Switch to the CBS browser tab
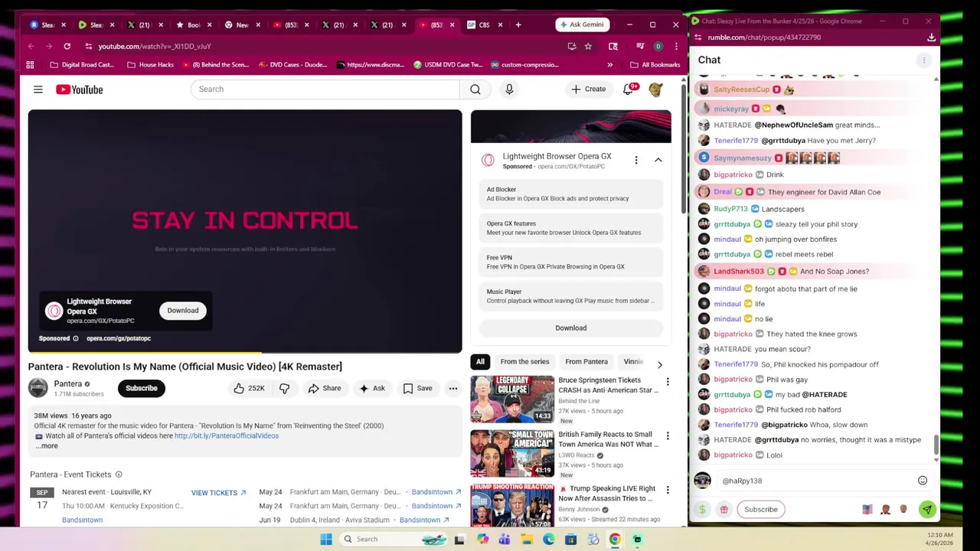Screen dimensions: 980x551 coord(484,24)
